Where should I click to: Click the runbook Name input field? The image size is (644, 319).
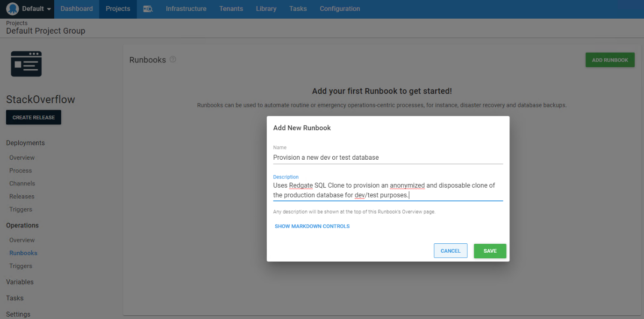(x=387, y=157)
